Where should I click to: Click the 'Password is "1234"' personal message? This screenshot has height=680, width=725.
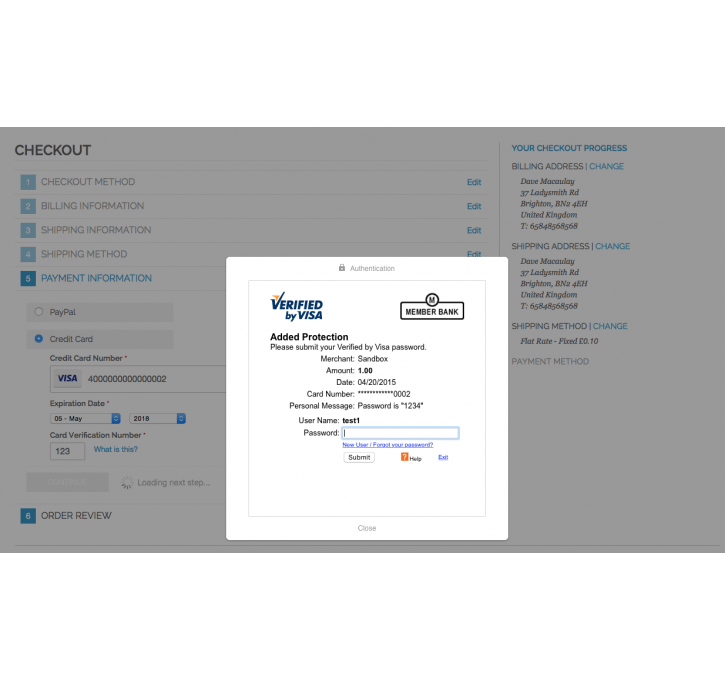tap(390, 406)
